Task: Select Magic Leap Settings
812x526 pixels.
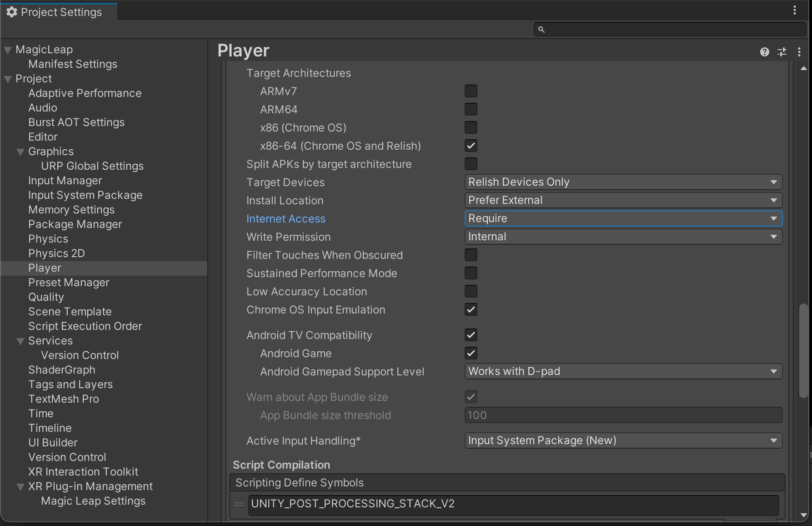Action: click(93, 501)
